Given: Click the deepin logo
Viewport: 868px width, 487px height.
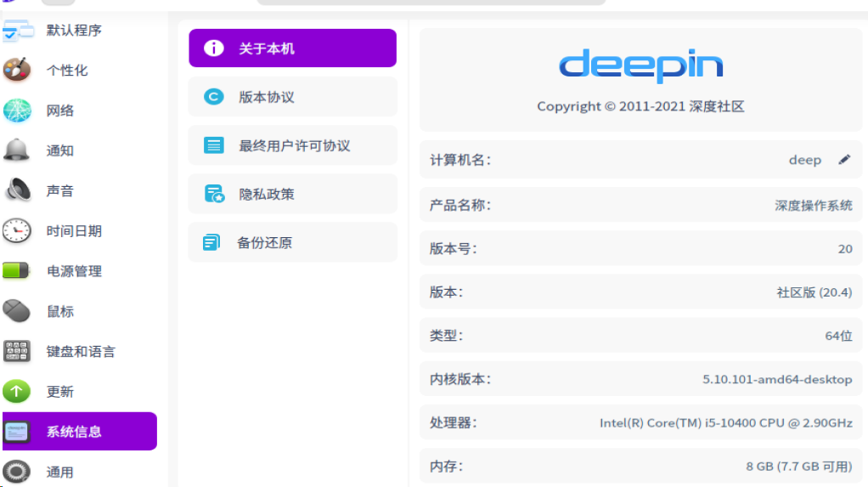Looking at the screenshot, I should (x=641, y=66).
